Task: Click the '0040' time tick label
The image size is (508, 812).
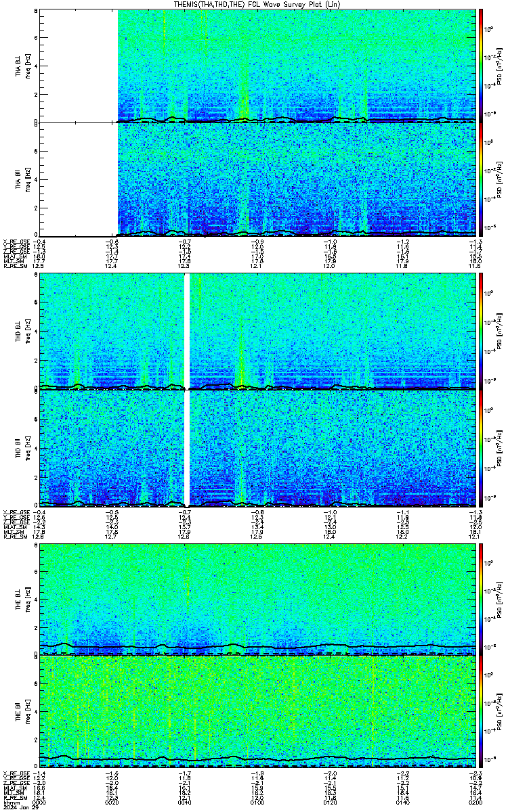Action: (185, 803)
